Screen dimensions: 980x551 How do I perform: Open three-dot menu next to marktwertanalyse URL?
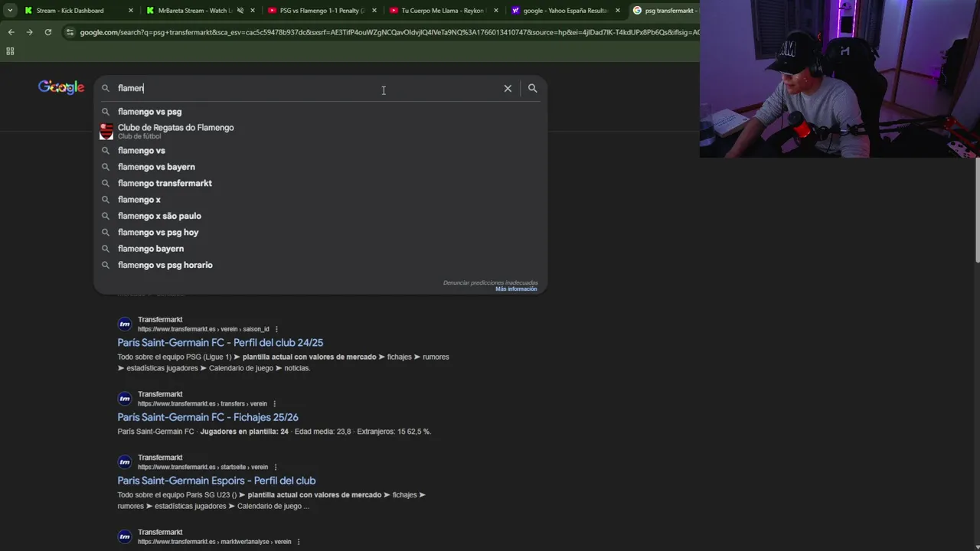[298, 542]
